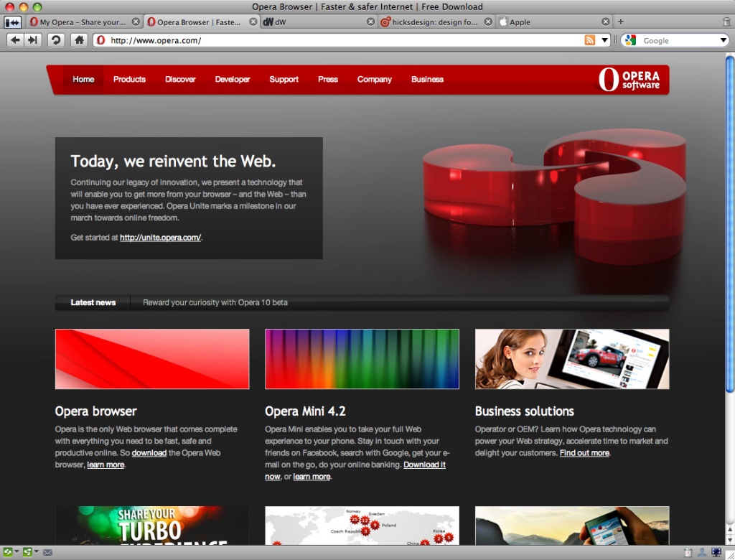Click the Share Your Turbo banner
This screenshot has width=735, height=560.
pyautogui.click(x=152, y=526)
